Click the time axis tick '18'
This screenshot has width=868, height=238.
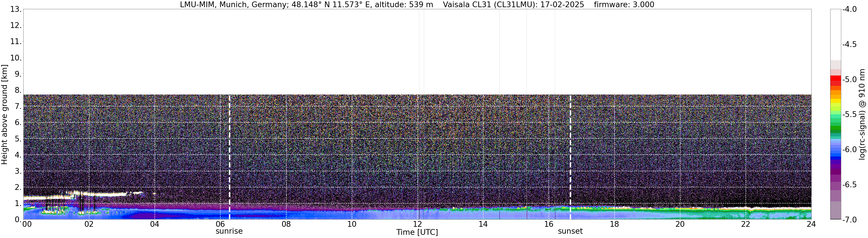(614, 224)
